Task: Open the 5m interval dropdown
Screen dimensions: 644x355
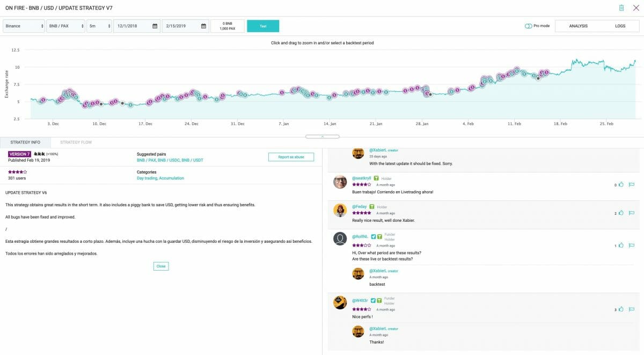Action: tap(99, 26)
